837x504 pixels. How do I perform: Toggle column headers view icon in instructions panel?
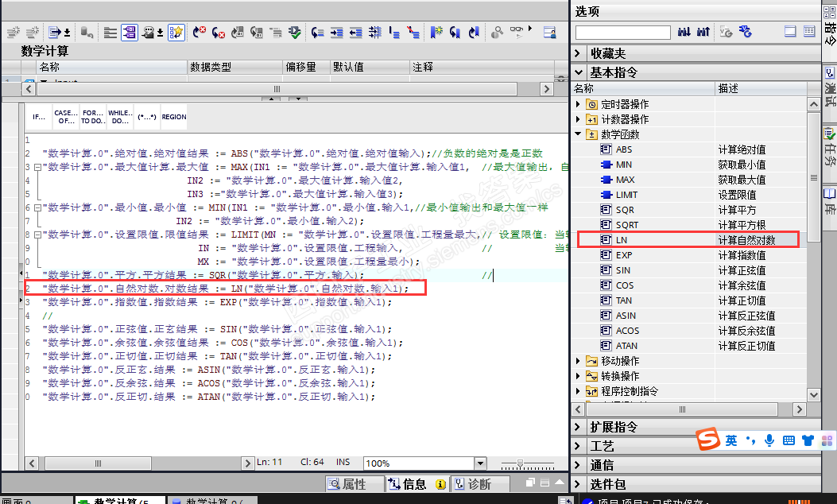point(809,32)
